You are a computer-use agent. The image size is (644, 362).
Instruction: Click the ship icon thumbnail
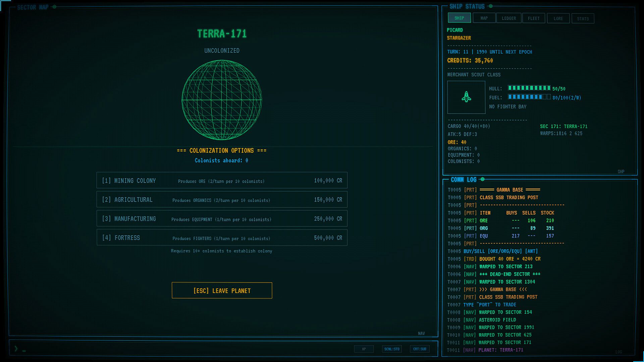point(466,97)
